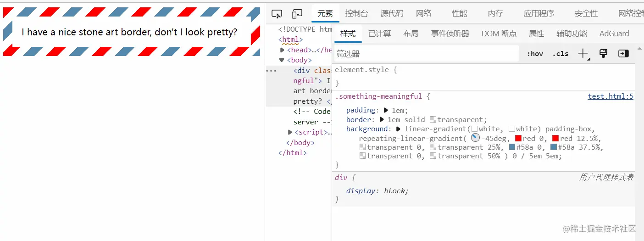Edit the display: block value
The height and width of the screenshot is (241, 644).
pos(394,191)
